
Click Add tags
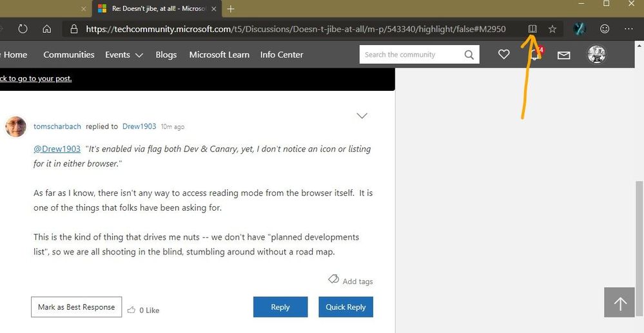point(357,281)
